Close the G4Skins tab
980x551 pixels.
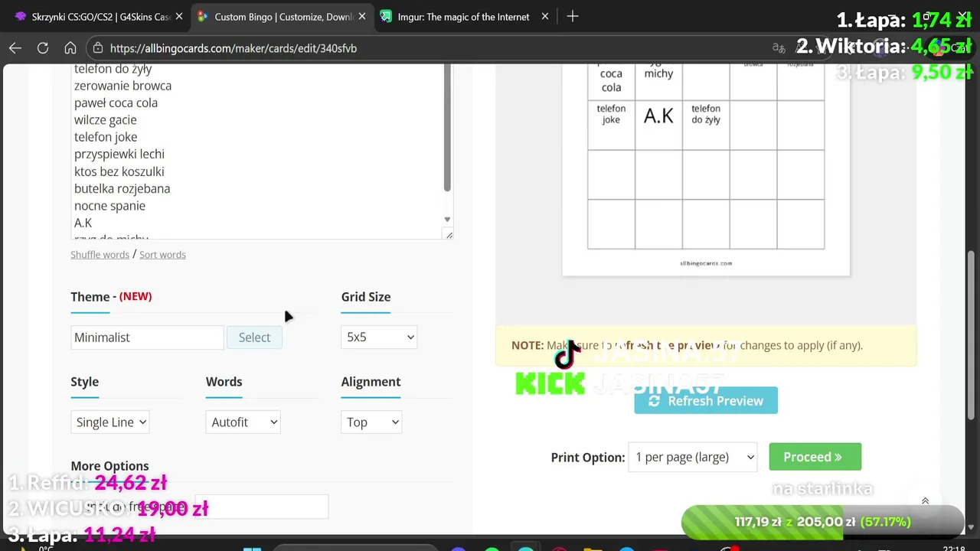click(x=179, y=17)
